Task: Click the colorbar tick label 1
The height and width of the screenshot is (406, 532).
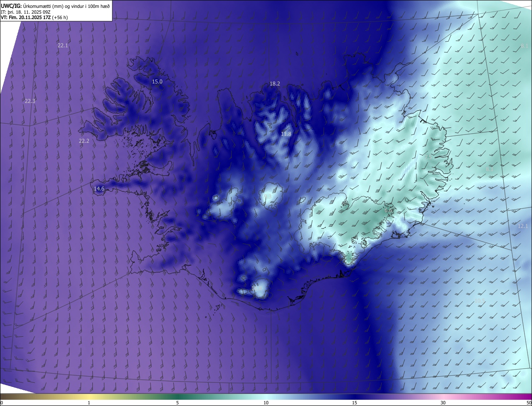Action: (x=89, y=403)
